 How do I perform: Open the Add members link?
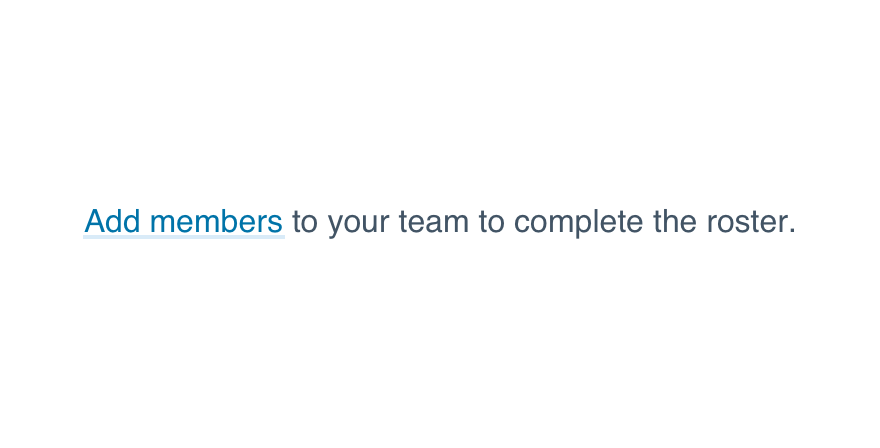coord(184,222)
